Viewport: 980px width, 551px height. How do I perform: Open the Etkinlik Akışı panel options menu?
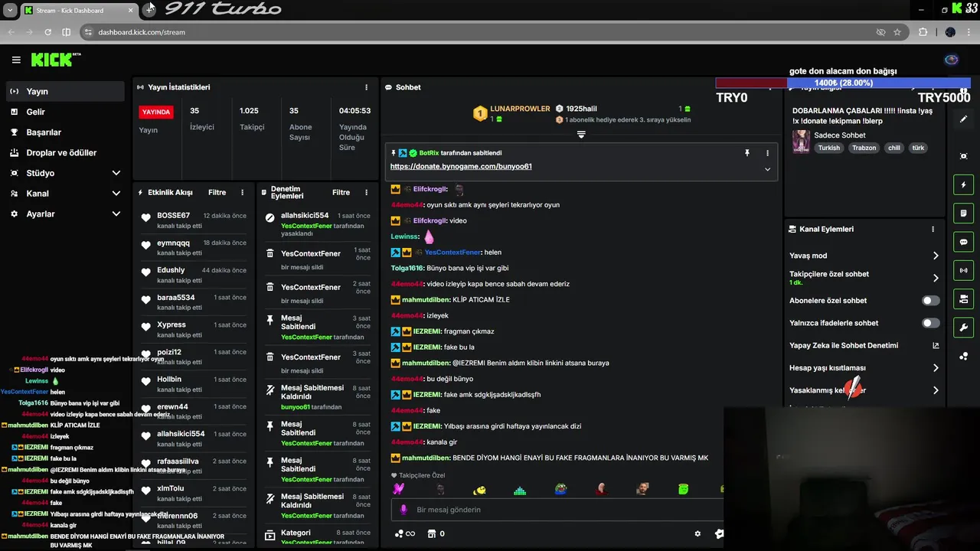pos(243,193)
